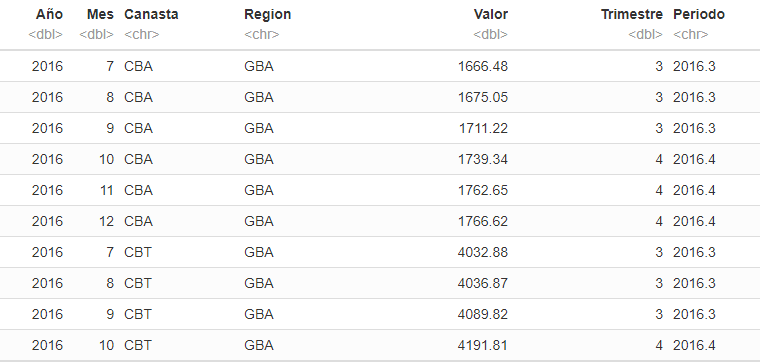This screenshot has height=364, width=760.
Task: Select the Mes column header
Action: (x=100, y=15)
